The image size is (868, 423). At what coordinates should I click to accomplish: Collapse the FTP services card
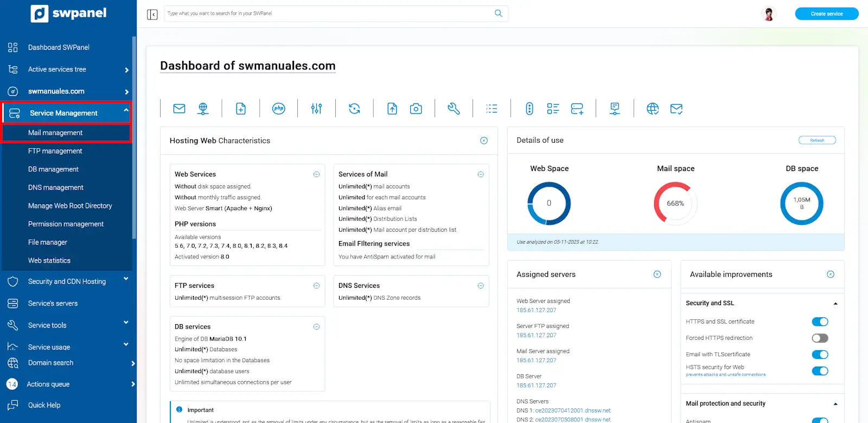click(x=316, y=286)
